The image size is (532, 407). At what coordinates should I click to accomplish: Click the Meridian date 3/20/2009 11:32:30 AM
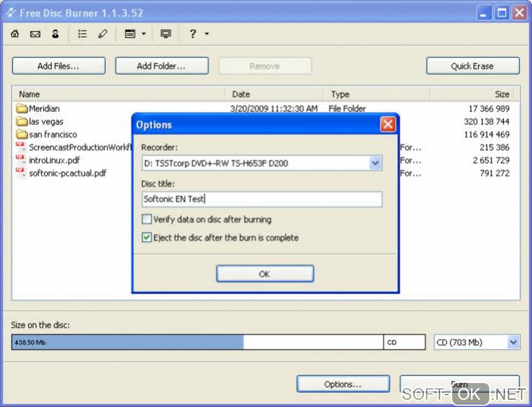coord(274,109)
